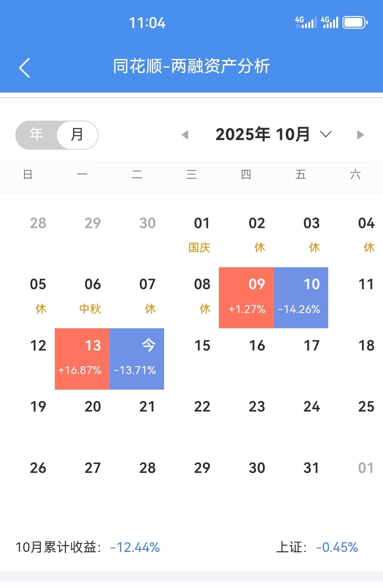Tap the 上证 index value -0.45%
Viewport: 383px width, 588px height.
pyautogui.click(x=337, y=547)
